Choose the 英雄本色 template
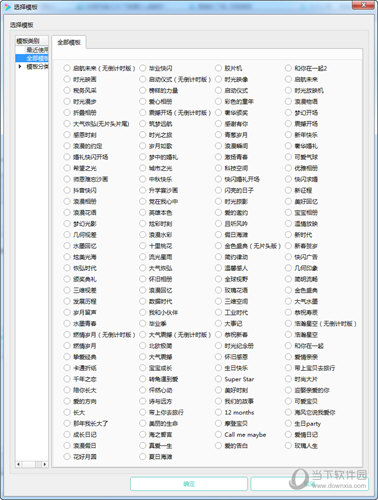 point(143,213)
